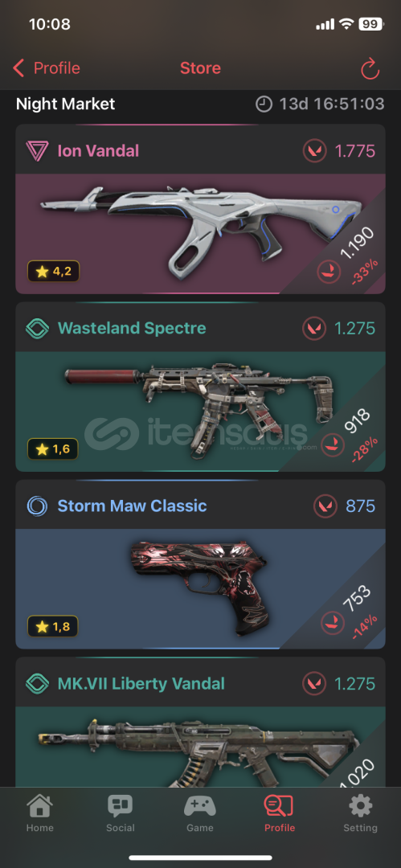
Task: Select the Profile tab in bottom bar
Action: 279,813
